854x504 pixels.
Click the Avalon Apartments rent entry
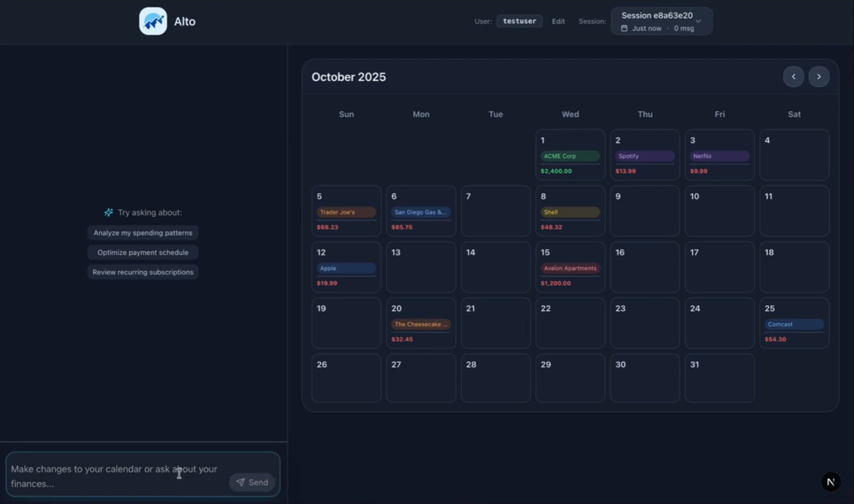[x=570, y=268]
